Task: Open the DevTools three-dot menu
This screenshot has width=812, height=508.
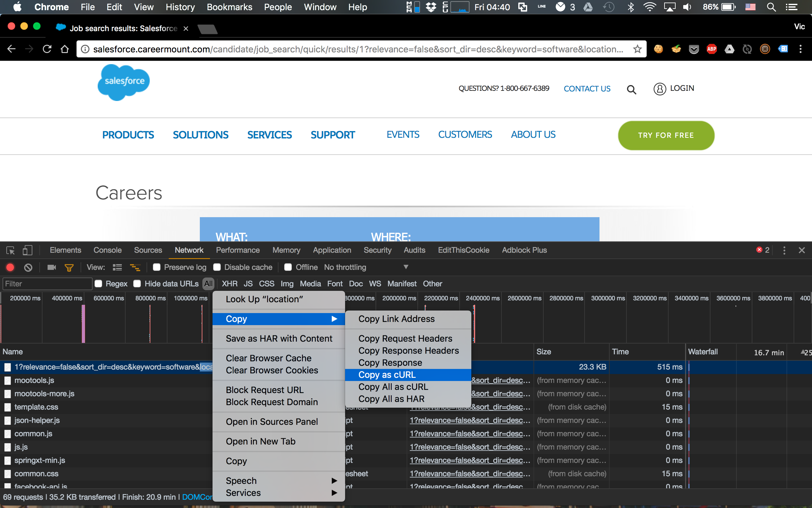Action: point(784,250)
